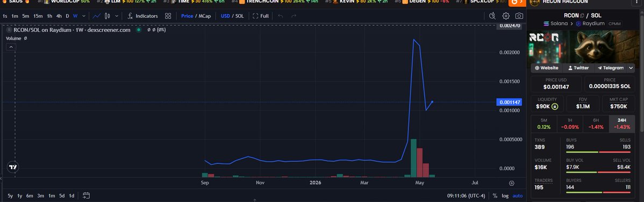644x202 pixels.
Task: Undo the last chart action
Action: pyautogui.click(x=281, y=16)
